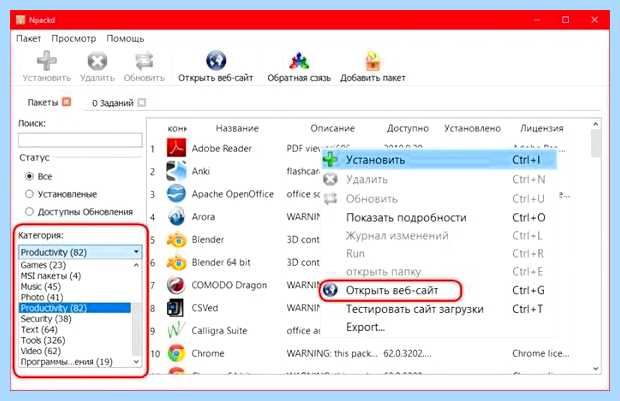Screen dimensions: 620x401
Task: Choose Программы...ения (19) category option
Action: click(66, 361)
